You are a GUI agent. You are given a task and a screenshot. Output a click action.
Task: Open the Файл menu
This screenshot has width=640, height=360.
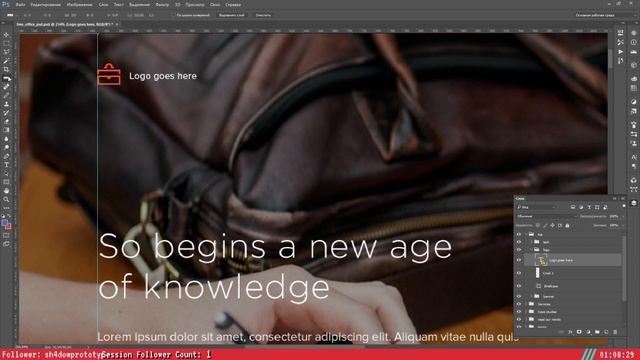pyautogui.click(x=20, y=5)
